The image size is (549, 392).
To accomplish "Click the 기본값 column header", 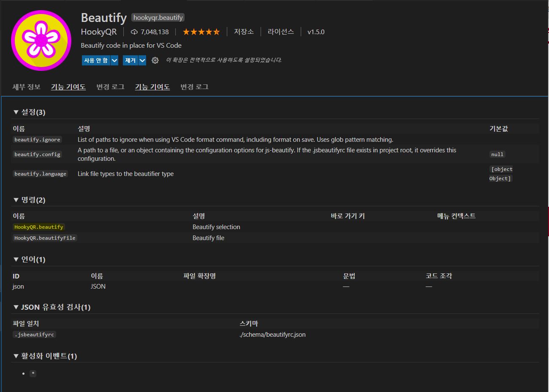I will pos(498,129).
